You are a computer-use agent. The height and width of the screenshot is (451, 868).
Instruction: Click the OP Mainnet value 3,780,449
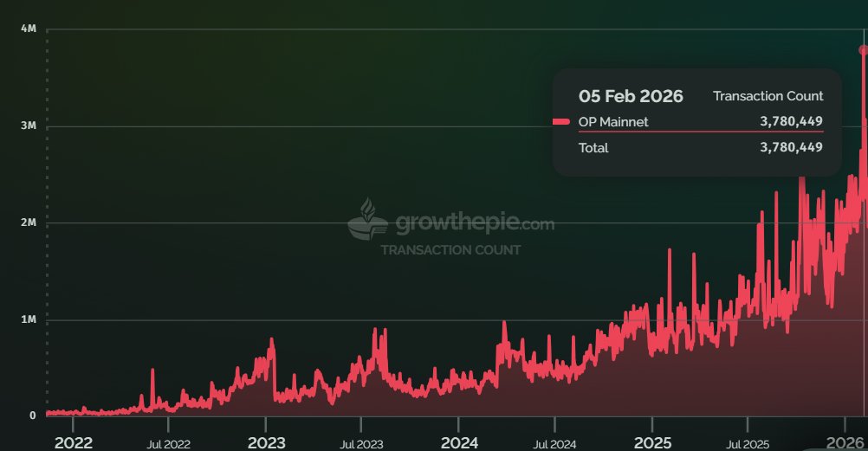click(x=791, y=121)
